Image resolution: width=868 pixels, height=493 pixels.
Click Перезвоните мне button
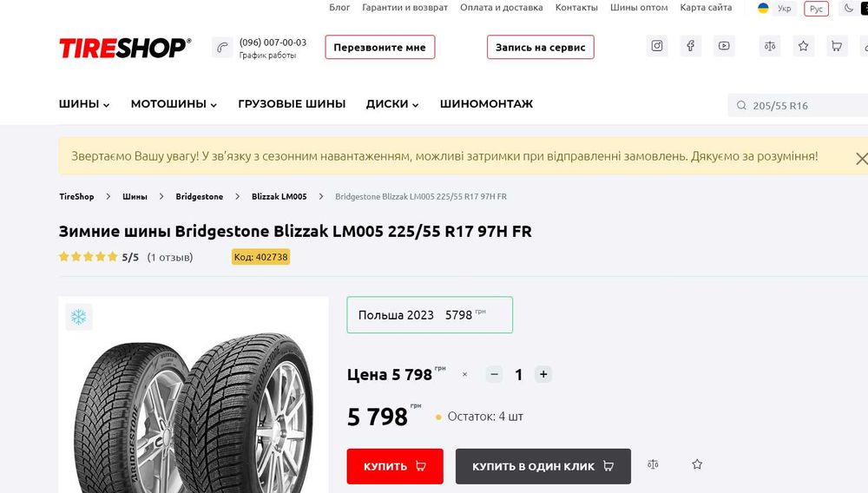(380, 47)
